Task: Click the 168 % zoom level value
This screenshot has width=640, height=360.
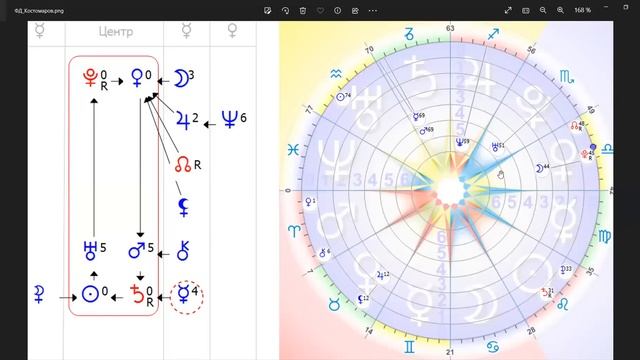Action: tap(582, 10)
